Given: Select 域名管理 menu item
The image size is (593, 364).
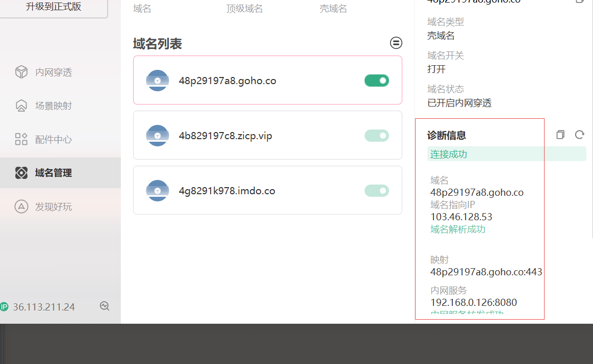Looking at the screenshot, I should click(x=61, y=173).
